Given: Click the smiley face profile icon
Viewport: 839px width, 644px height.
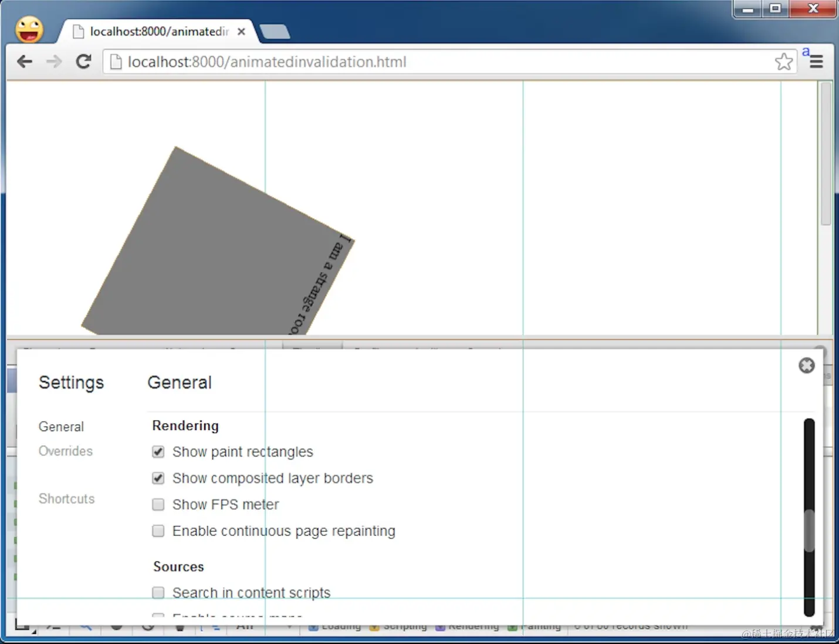Looking at the screenshot, I should (x=29, y=29).
